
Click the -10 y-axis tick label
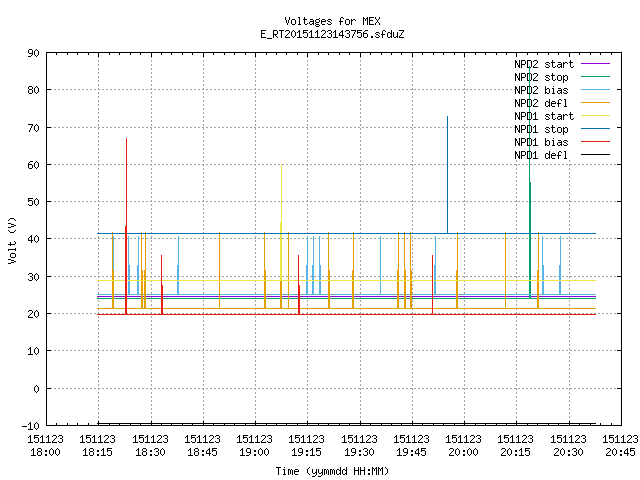(x=31, y=426)
